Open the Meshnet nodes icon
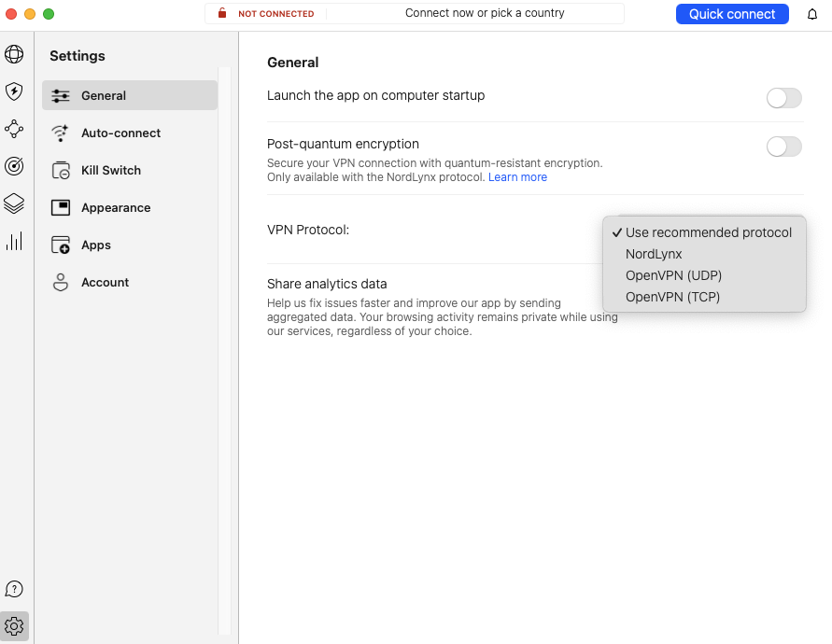Screen dimensions: 832x644 click(x=14, y=129)
